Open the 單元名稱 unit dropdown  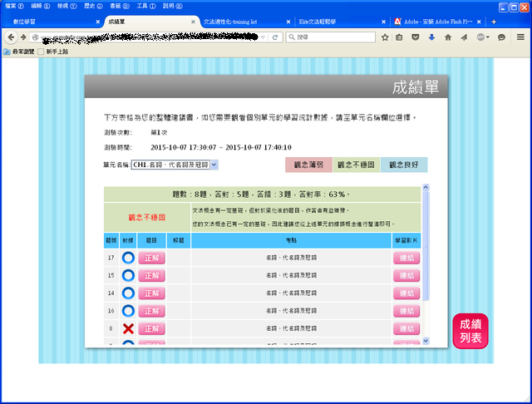click(175, 165)
